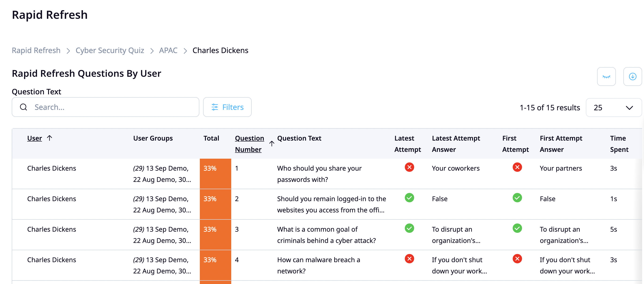Toggle the hidden-eye visibility button

(x=606, y=77)
